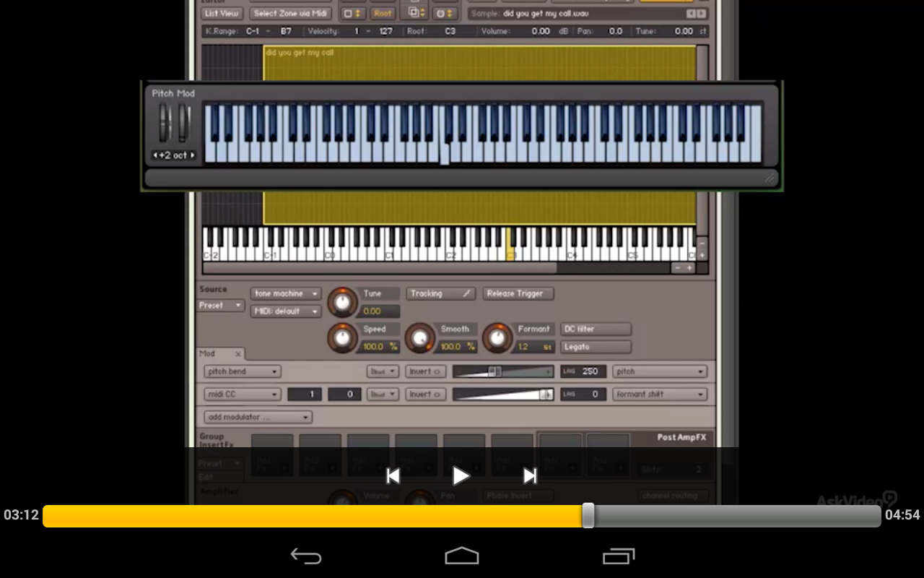This screenshot has width=924, height=578.
Task: Click the midi CC modulation intensity slider
Action: click(x=502, y=394)
